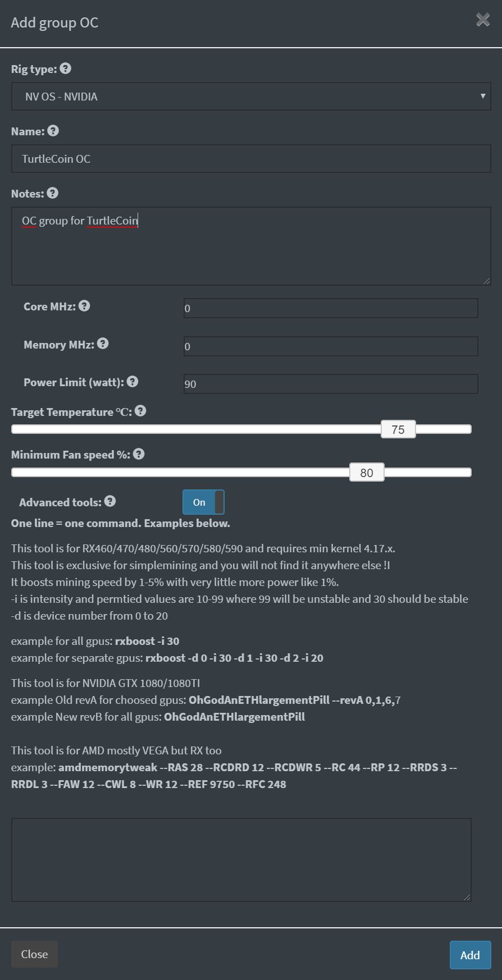Viewport: 502px width, 980px height.
Task: Click the advanced commands text area
Action: (x=241, y=859)
